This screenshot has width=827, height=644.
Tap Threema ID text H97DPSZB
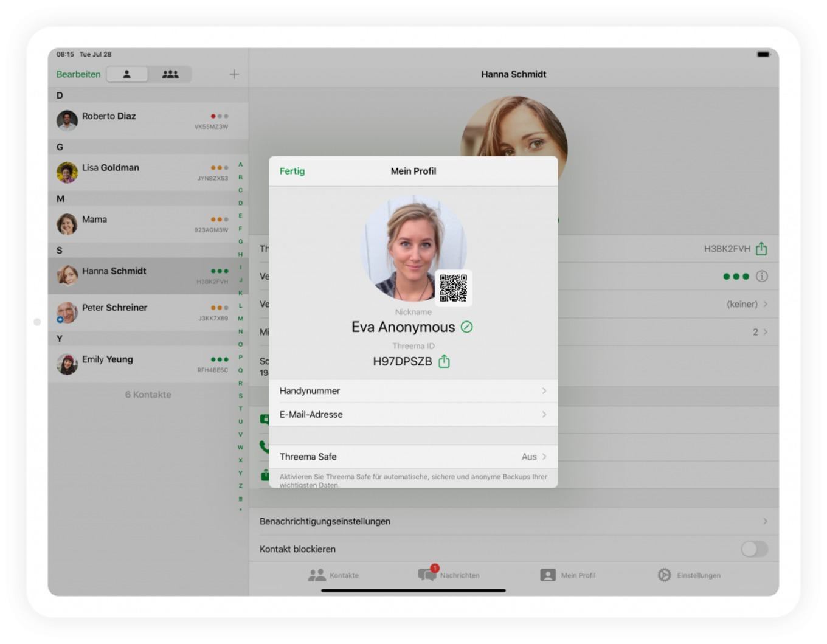click(403, 361)
